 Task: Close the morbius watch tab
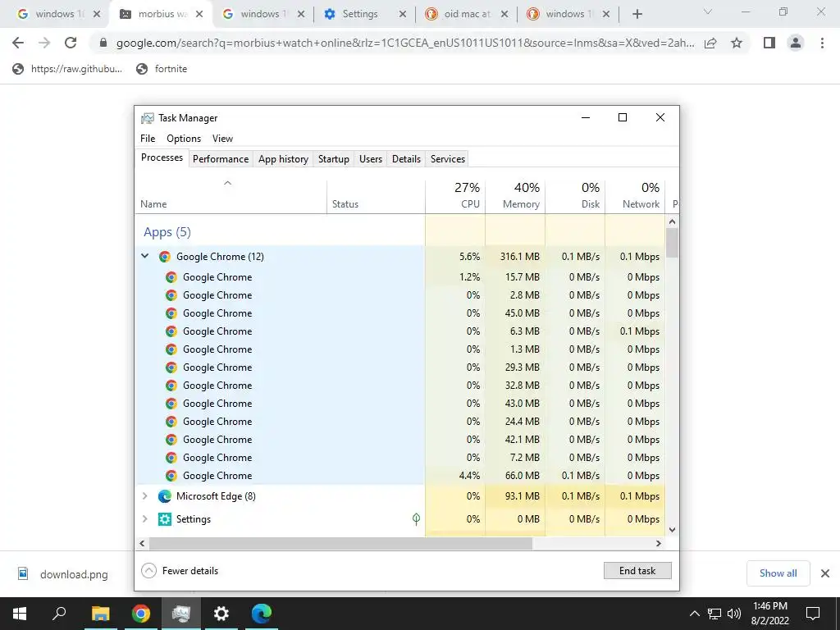[199, 14]
